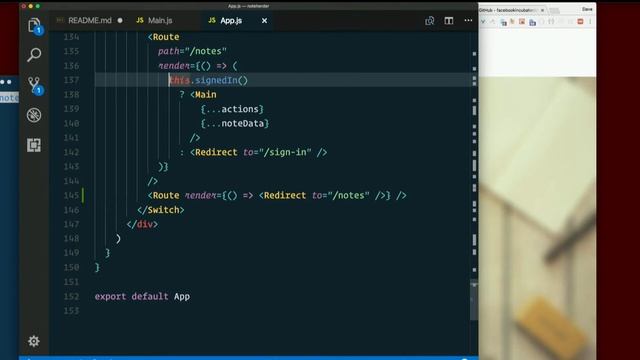
Task: Click the Open Changes editor action icon
Action: click(x=429, y=21)
